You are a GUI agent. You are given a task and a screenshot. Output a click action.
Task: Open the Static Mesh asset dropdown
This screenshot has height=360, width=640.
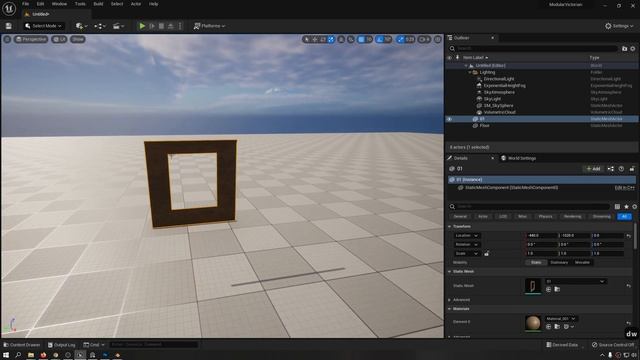[x=576, y=281]
